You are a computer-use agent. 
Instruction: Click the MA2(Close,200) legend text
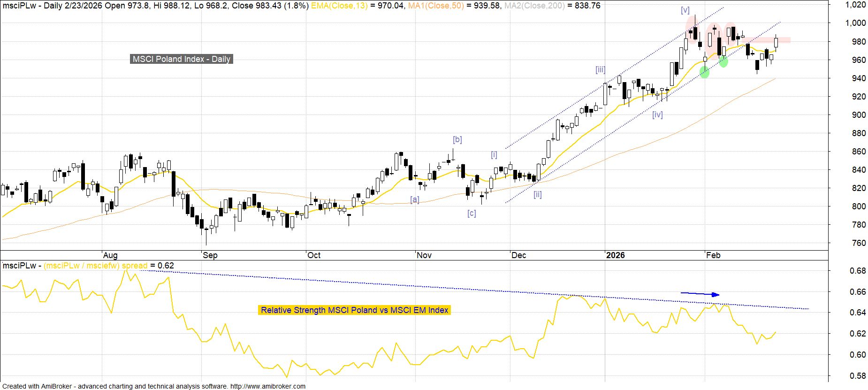coord(532,6)
